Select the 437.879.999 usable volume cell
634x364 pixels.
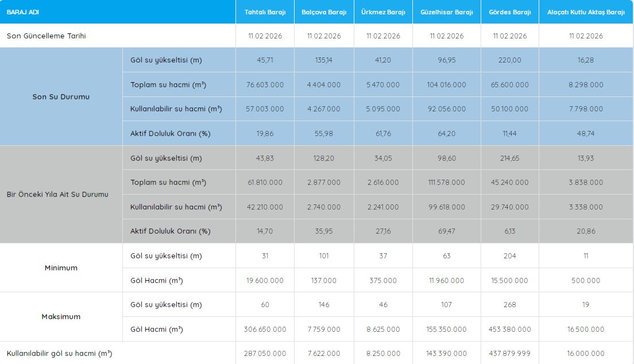[509, 354]
